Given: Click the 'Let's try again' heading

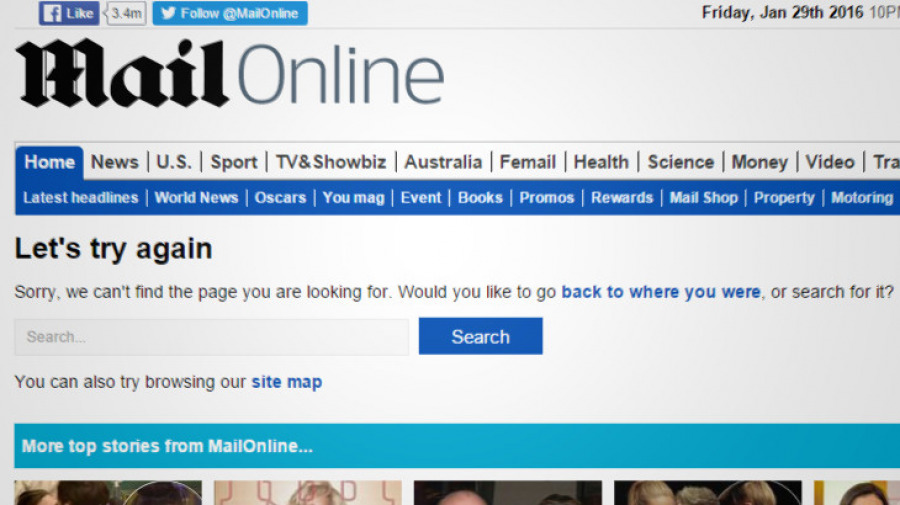Looking at the screenshot, I should coord(114,249).
